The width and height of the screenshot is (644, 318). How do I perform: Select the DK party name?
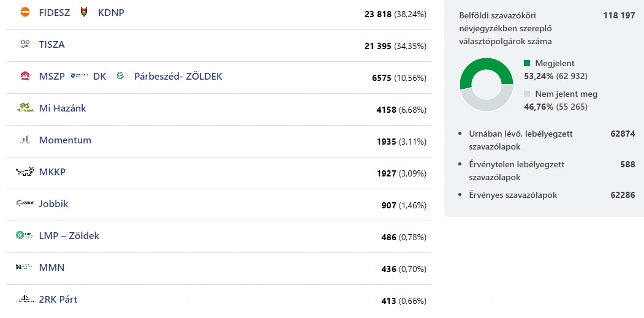click(x=100, y=76)
